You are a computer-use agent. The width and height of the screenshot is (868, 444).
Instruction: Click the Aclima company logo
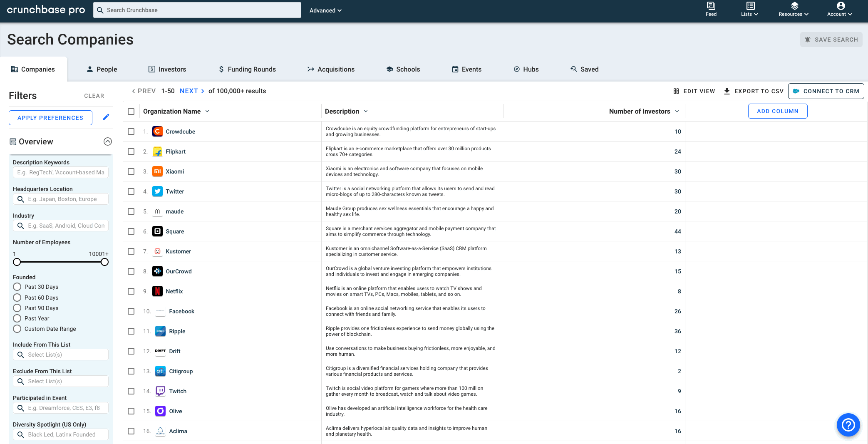[x=160, y=431]
